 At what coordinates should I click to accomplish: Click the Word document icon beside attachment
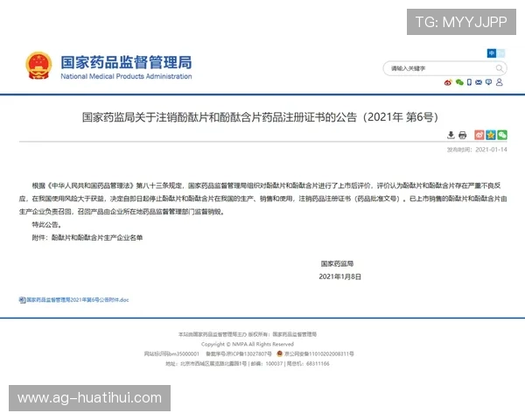pos(22,300)
